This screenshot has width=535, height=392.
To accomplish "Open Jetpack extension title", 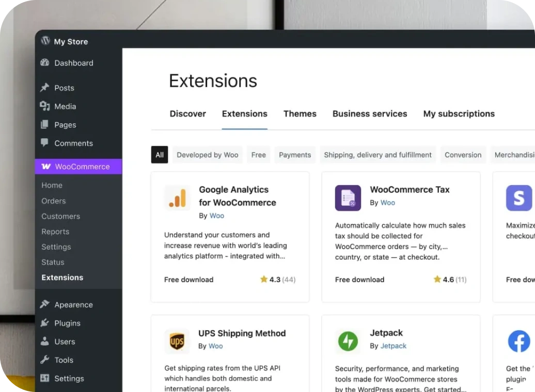I will (x=386, y=333).
